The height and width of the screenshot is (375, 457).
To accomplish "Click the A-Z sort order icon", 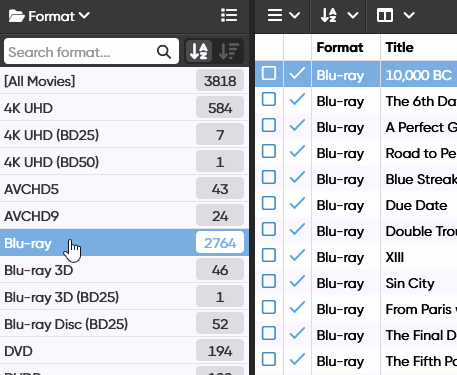I will (329, 15).
